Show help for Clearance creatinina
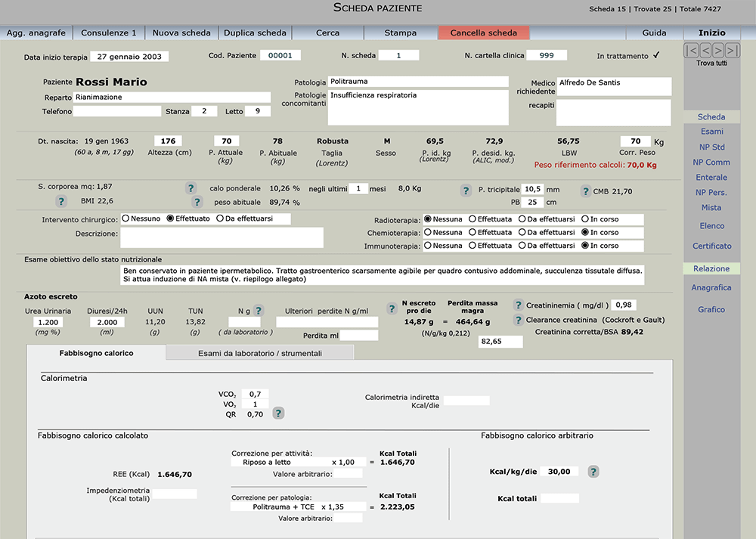The width and height of the screenshot is (756, 539). point(518,320)
